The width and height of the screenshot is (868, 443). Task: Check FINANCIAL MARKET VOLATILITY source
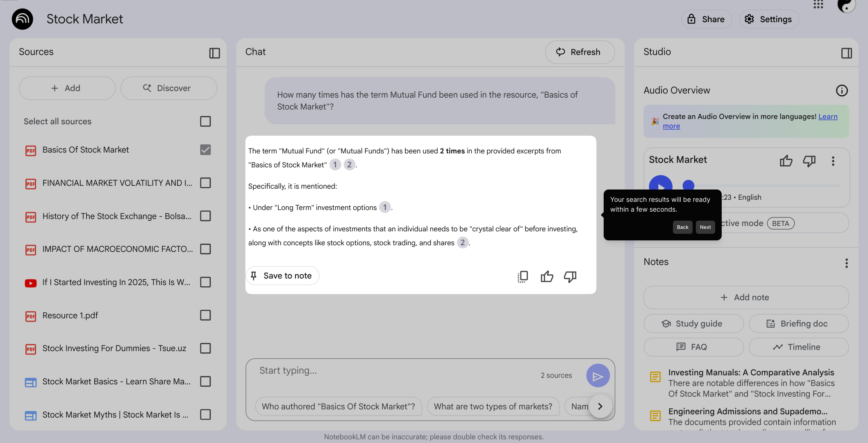(205, 183)
